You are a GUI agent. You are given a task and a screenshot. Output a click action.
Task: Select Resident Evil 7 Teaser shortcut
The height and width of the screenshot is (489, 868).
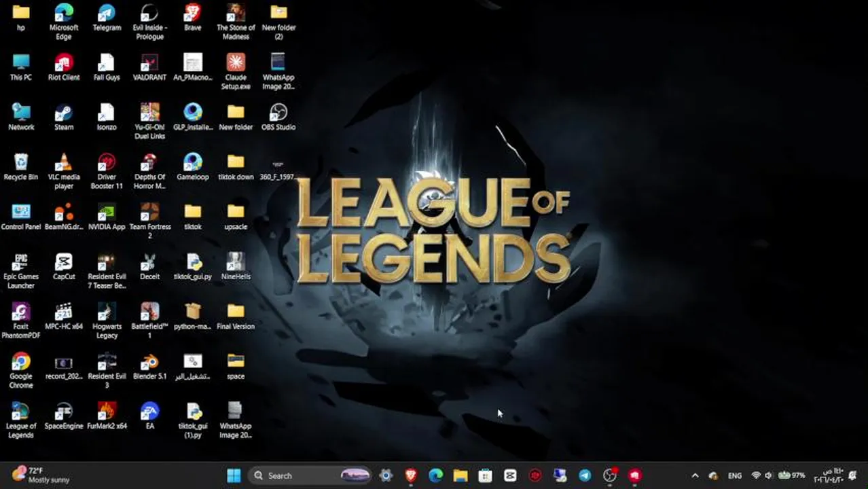[107, 270]
